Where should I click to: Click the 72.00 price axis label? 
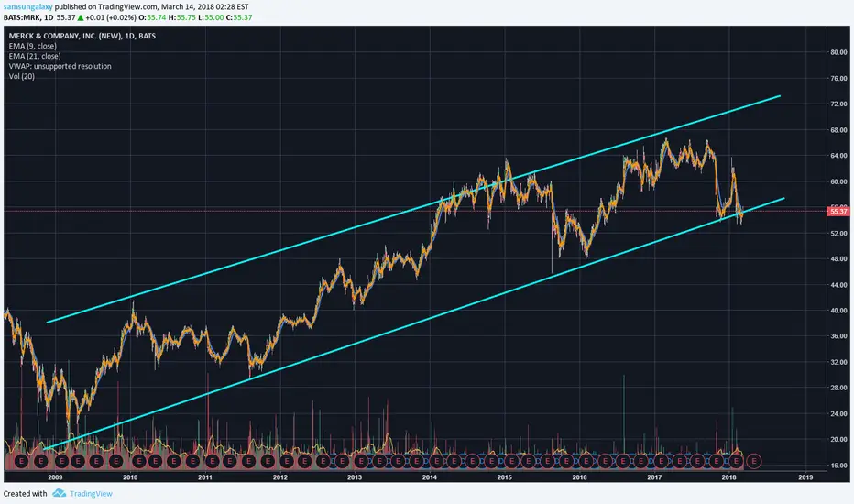click(x=838, y=104)
